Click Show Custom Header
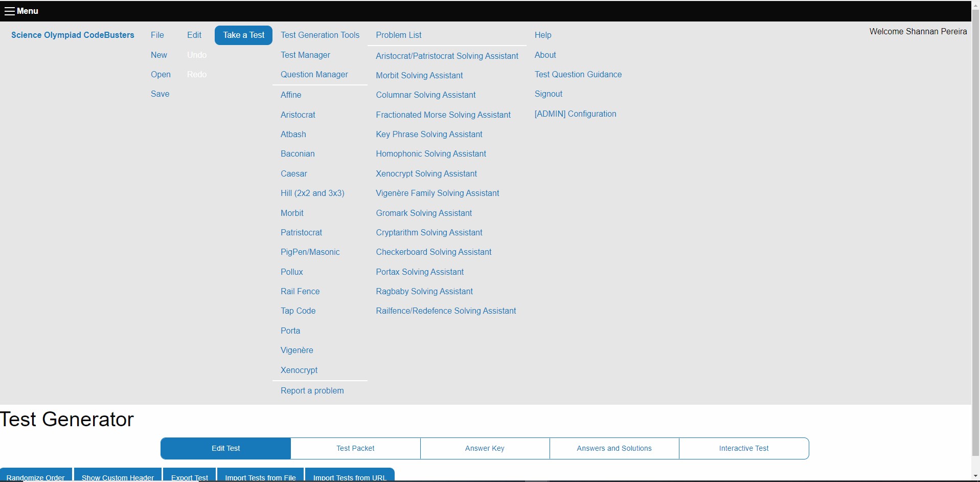Image resolution: width=980 pixels, height=482 pixels. [117, 476]
